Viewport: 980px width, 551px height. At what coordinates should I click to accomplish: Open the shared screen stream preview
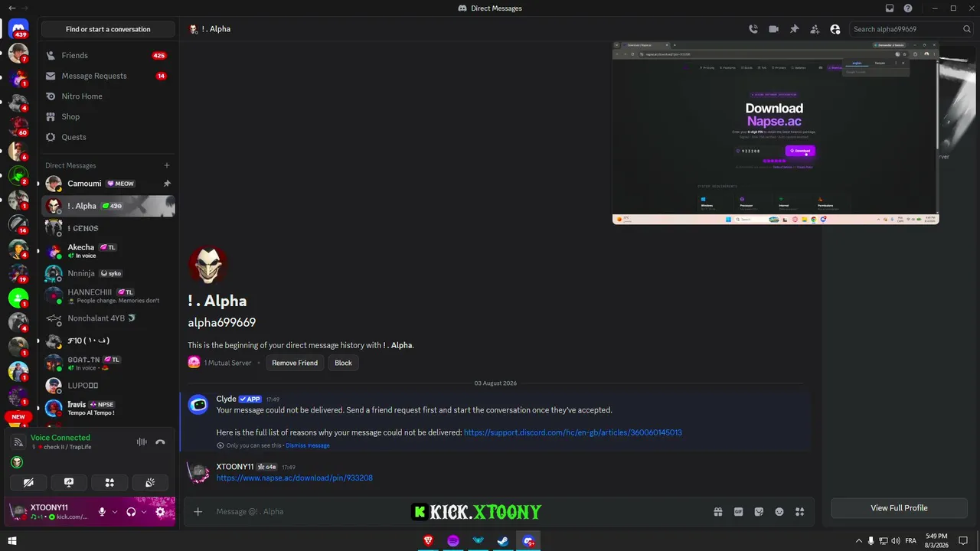tap(776, 132)
